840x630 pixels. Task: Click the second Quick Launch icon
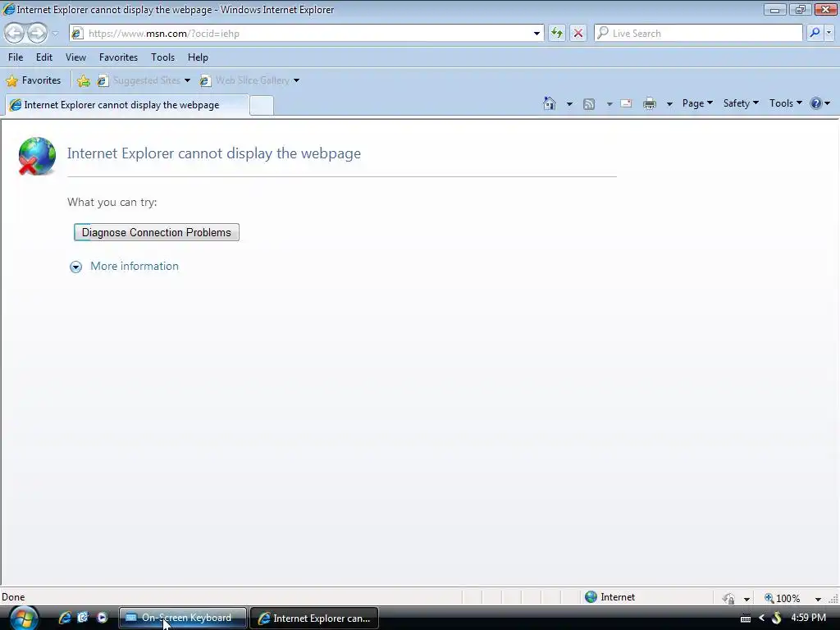pyautogui.click(x=83, y=618)
